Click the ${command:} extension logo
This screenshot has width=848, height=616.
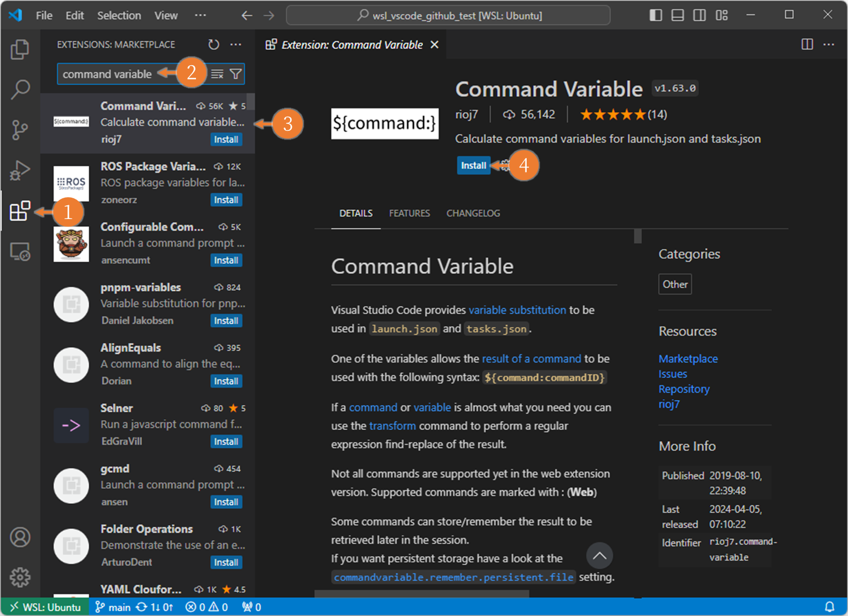coord(385,123)
